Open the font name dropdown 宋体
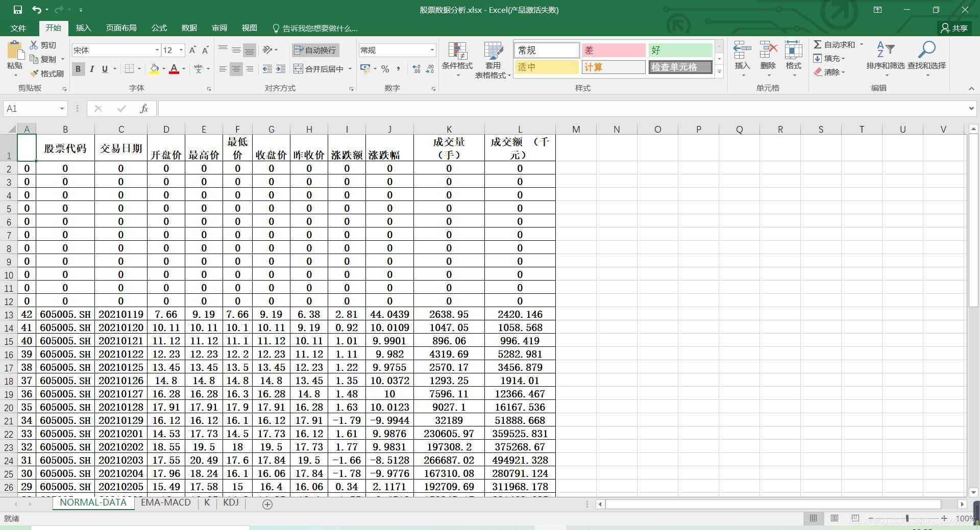 tap(157, 50)
